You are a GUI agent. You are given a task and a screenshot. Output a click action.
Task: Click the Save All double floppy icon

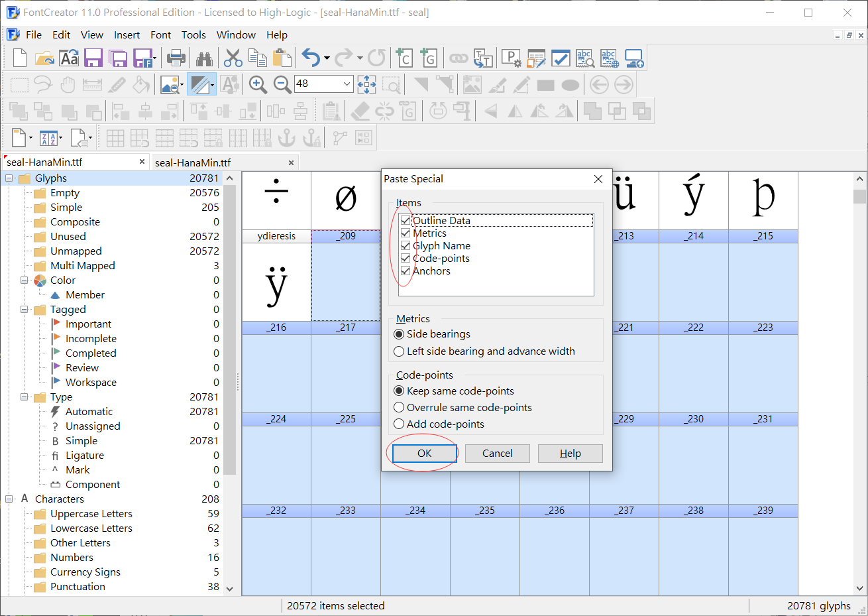tap(118, 58)
